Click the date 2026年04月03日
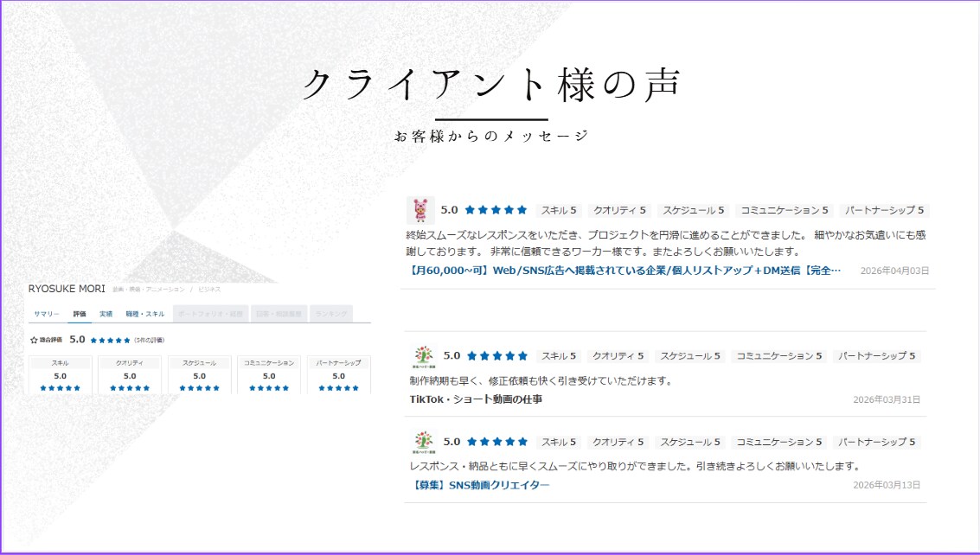 894,271
